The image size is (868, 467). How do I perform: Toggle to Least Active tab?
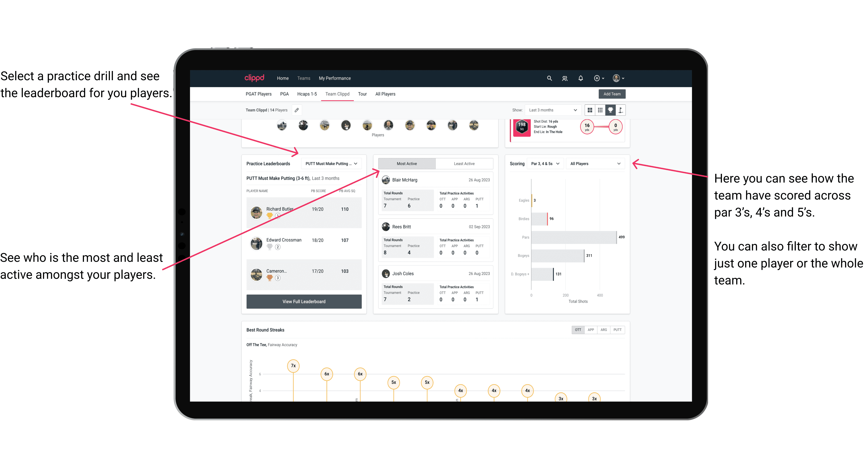(x=464, y=163)
